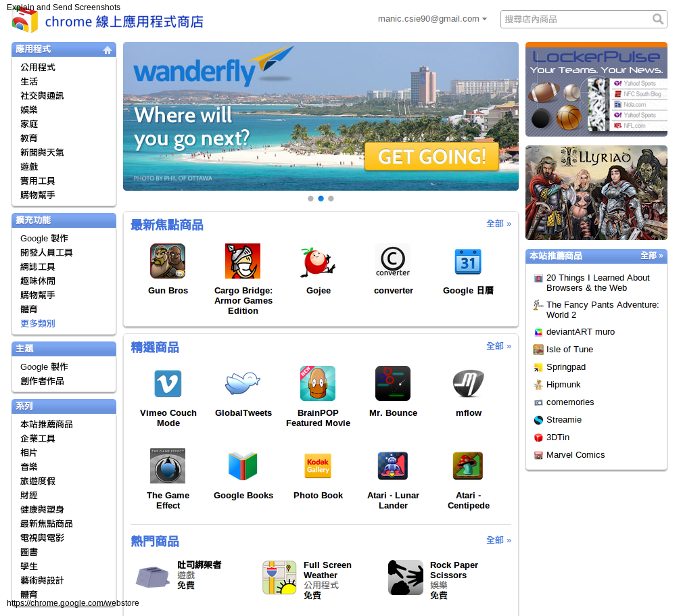
Task: Open the Gun Bros app icon
Action: pos(168,261)
